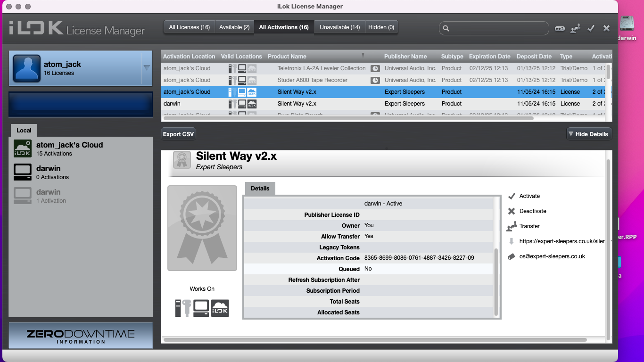Click the Allow Transfer 'Yes' value

369,236
